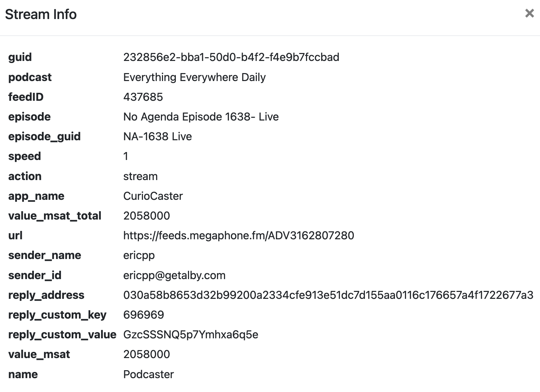Select reply_custom_value GzcSSSNQ5p7Ymhxa6q5e
The image size is (540, 392).
tap(191, 335)
